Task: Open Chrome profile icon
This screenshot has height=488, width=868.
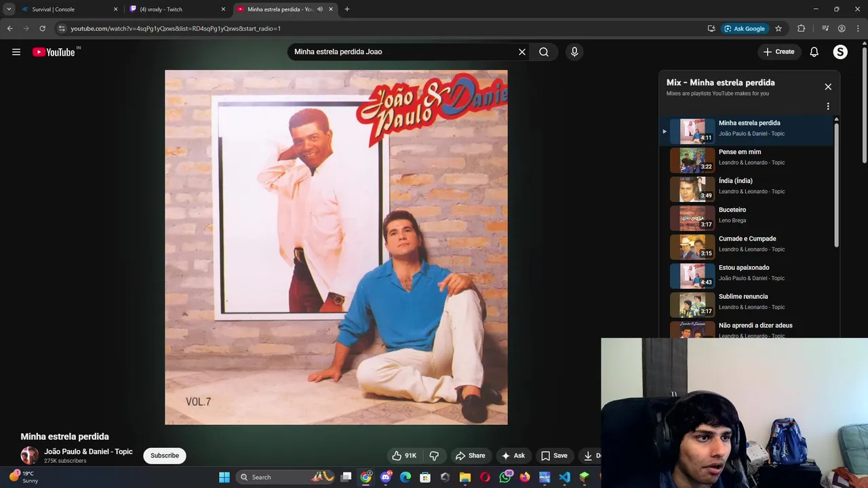Action: click(842, 28)
